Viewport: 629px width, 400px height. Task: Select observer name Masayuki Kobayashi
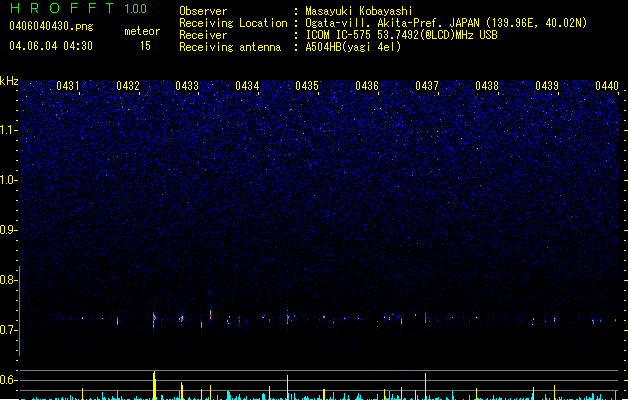click(x=359, y=11)
